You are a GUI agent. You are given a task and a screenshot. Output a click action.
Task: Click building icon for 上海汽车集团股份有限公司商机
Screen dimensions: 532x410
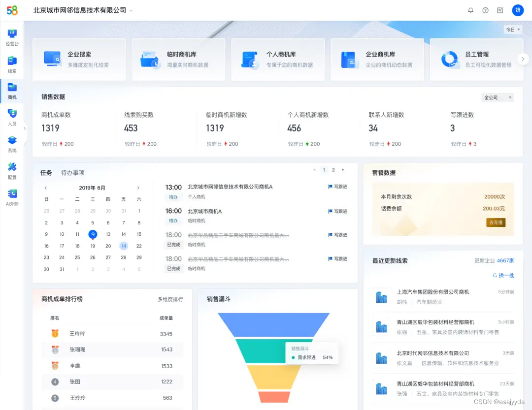[x=381, y=297]
